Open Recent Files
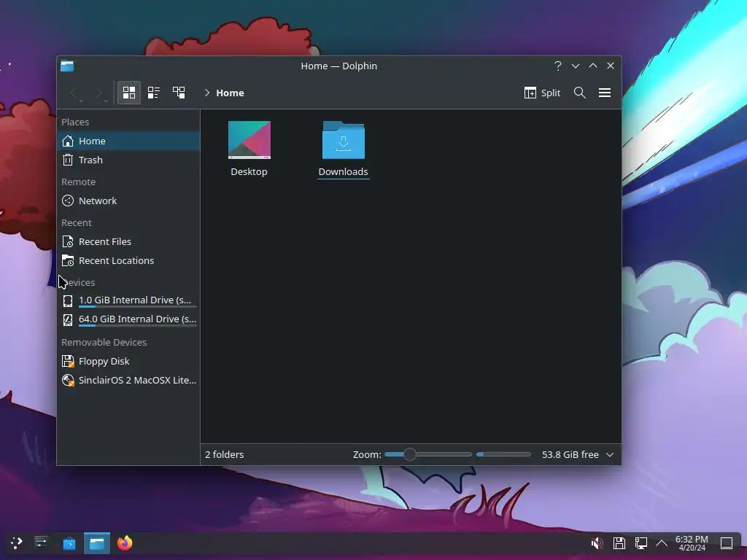Screen dimensions: 747x560 click(x=128, y=242)
